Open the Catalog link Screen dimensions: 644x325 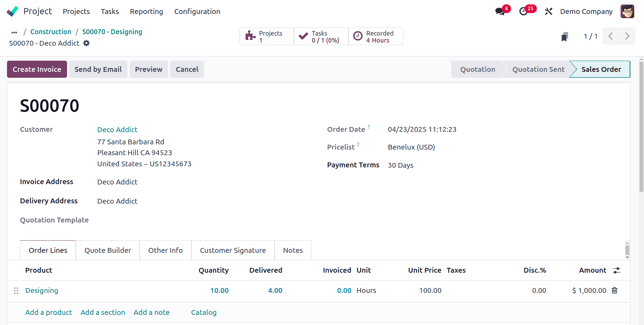pyautogui.click(x=204, y=312)
